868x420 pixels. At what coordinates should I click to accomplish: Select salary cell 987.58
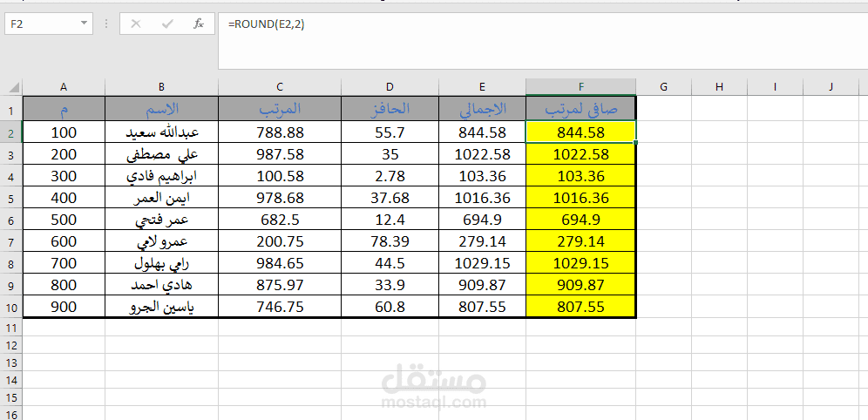280,154
